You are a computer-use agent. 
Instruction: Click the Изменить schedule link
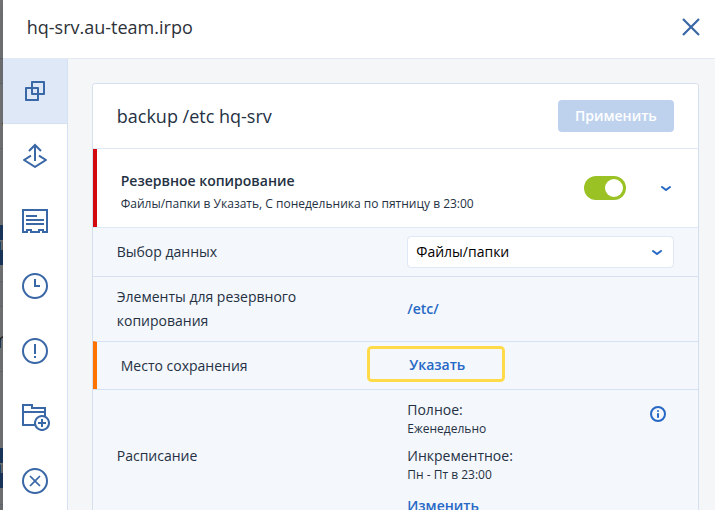tap(443, 504)
